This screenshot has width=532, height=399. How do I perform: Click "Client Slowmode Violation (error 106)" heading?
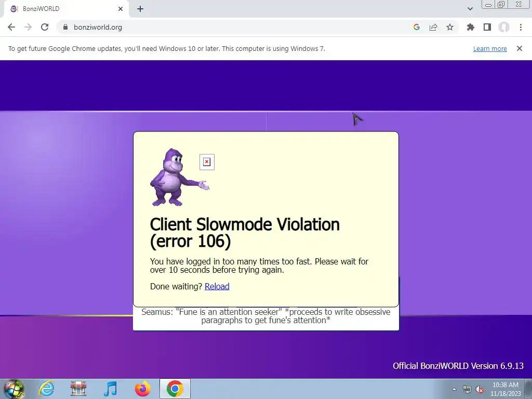coord(245,233)
